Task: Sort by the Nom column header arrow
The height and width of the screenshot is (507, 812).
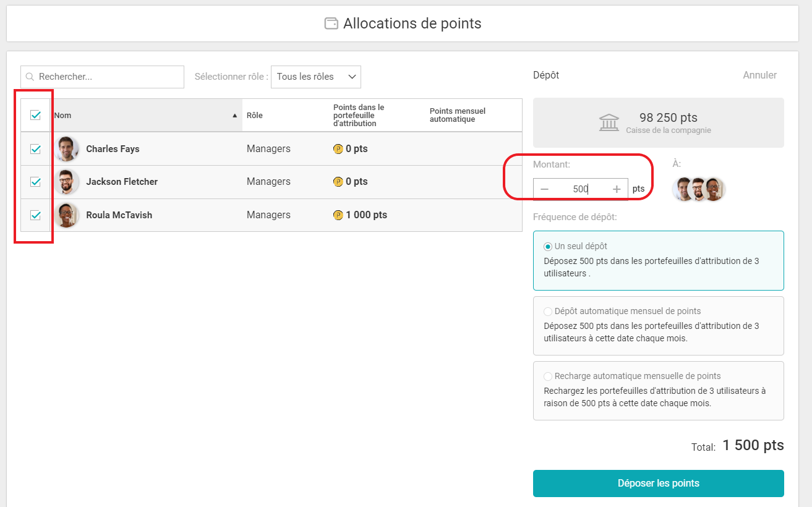Action: click(x=234, y=116)
